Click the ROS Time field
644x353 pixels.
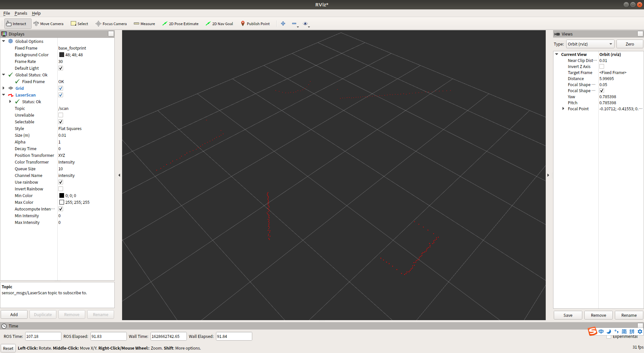click(x=43, y=336)
